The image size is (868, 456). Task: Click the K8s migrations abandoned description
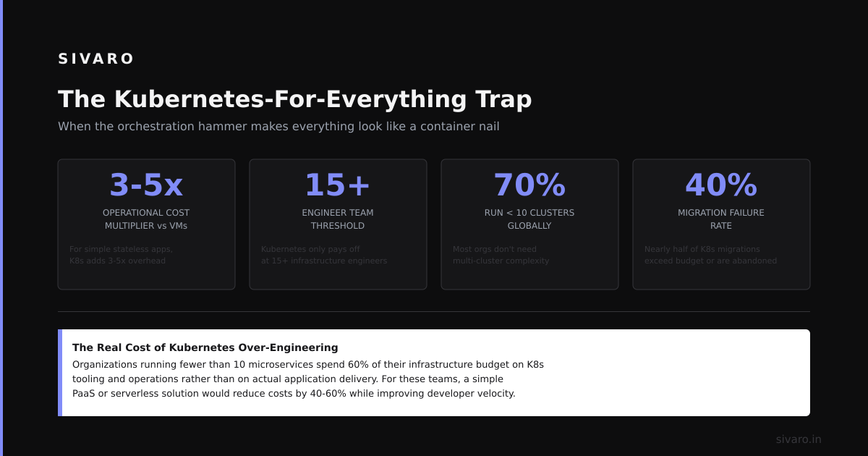pyautogui.click(x=710, y=255)
